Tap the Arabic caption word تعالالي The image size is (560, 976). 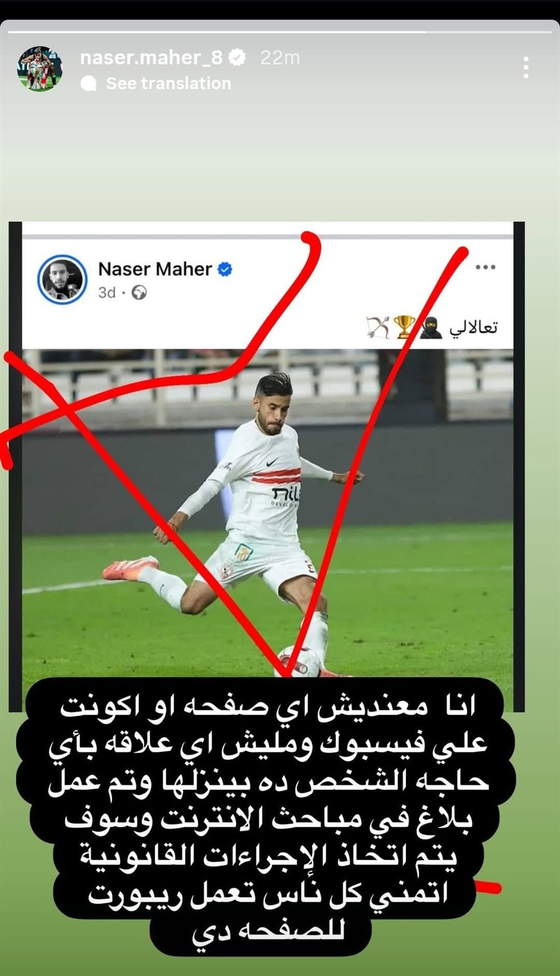click(473, 328)
